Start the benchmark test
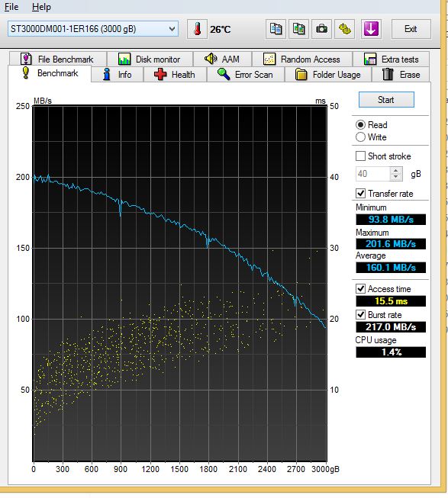This screenshot has height=498, width=448. 386,100
